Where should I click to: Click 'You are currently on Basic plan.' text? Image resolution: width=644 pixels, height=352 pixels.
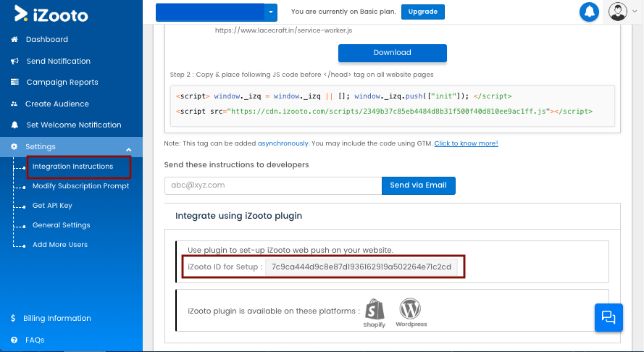(343, 12)
